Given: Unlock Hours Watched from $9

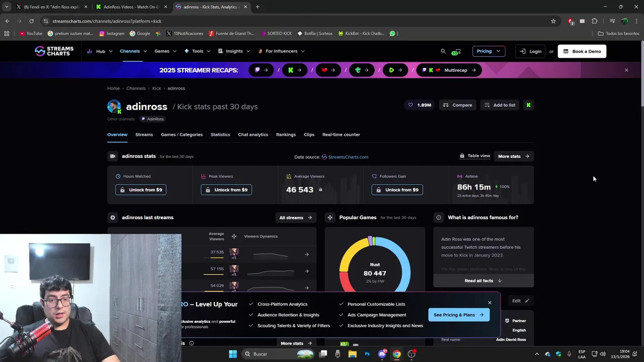Looking at the screenshot, I should click(141, 190).
